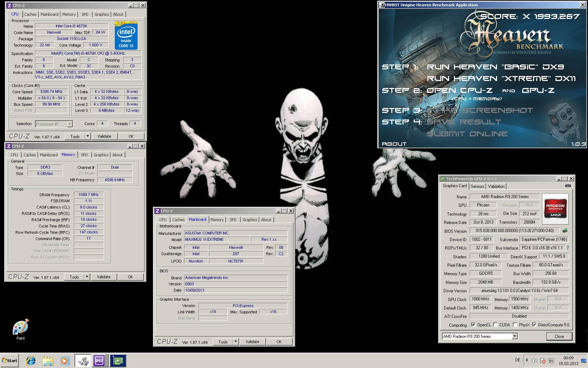
Task: Click the camera screenshot icon in GPU-Z
Action: tap(568, 186)
